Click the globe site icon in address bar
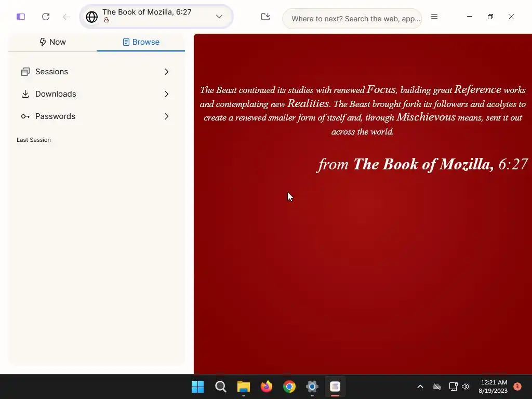Screen dimensions: 532x399 [x=91, y=17]
